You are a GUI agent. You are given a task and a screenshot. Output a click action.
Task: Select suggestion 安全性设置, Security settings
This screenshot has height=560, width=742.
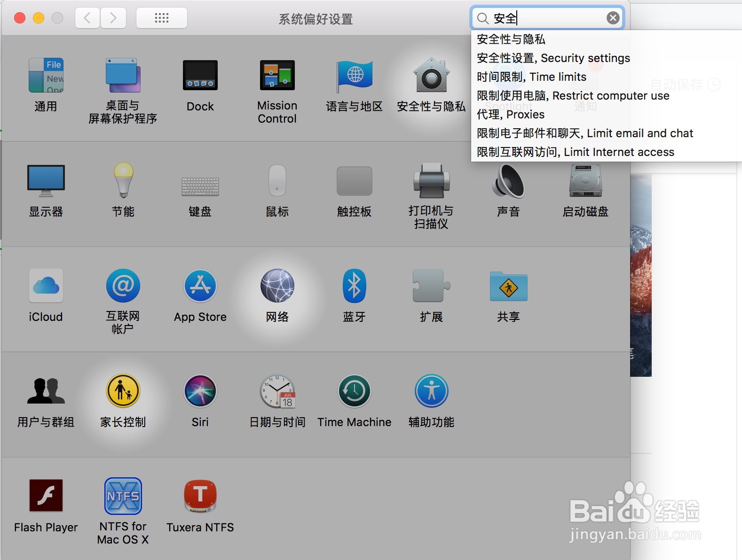[x=607, y=58]
